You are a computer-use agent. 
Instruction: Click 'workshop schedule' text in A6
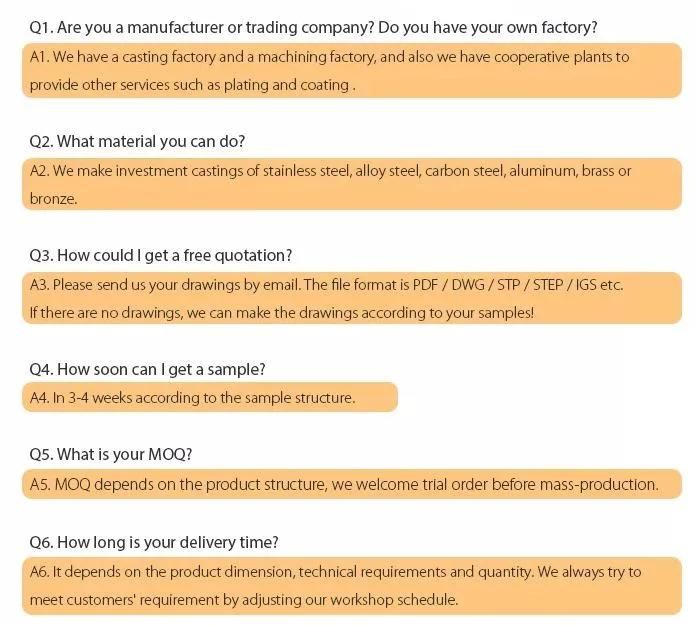pyautogui.click(x=393, y=600)
